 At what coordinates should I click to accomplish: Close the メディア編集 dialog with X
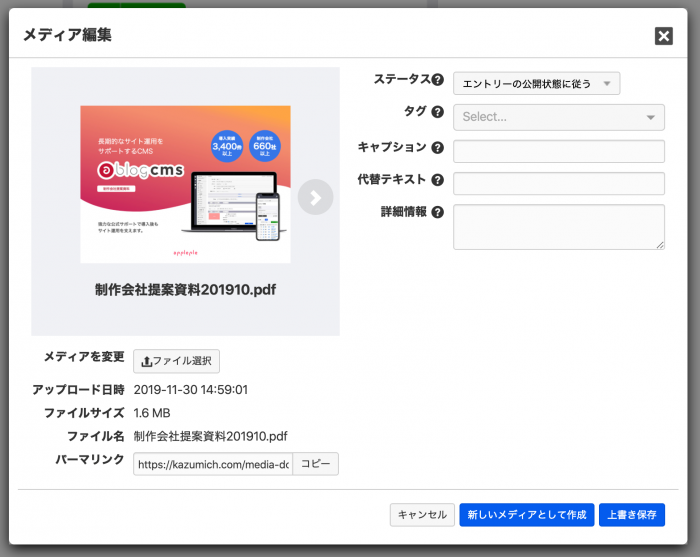663,36
